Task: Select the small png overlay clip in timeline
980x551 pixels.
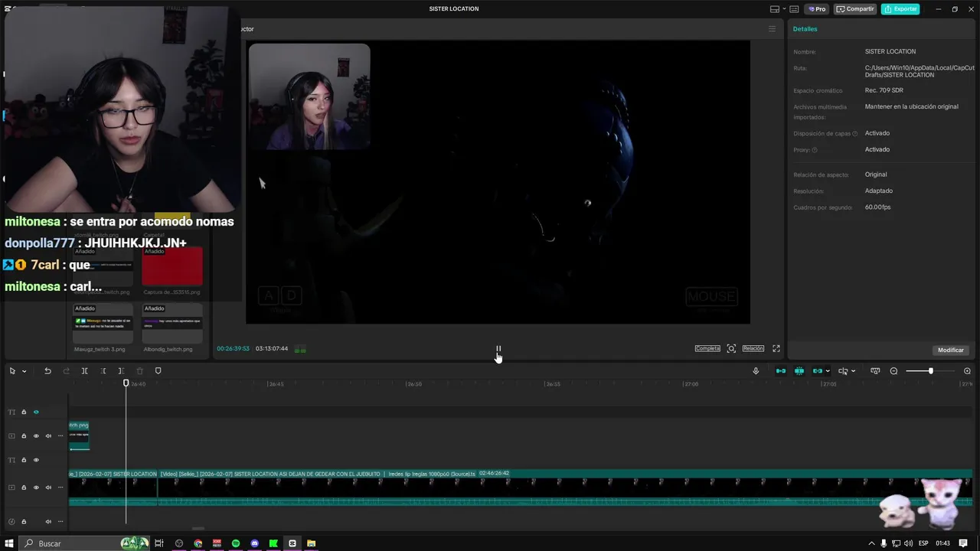Action: [79, 435]
